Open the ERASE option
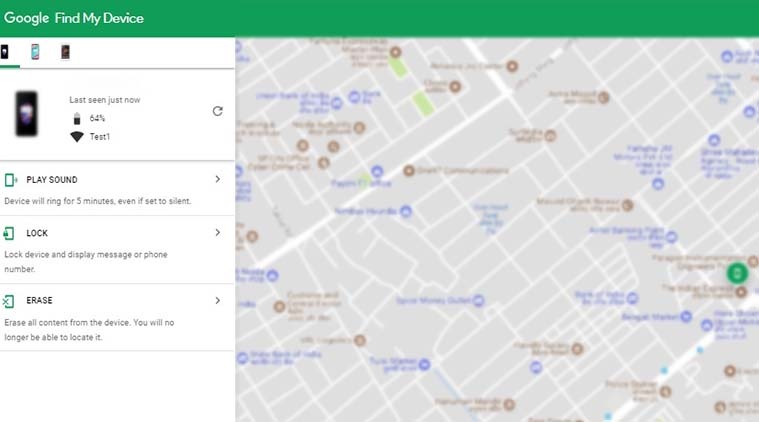759x422 pixels. (39, 301)
